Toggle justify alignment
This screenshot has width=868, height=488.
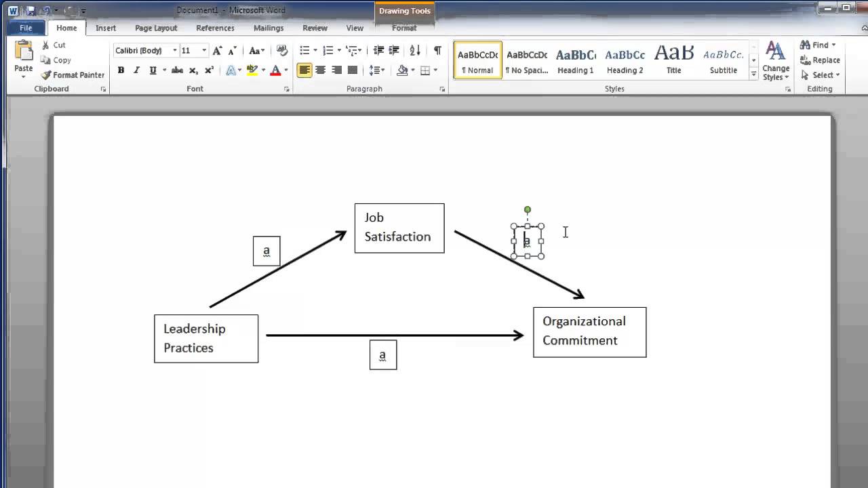[353, 70]
